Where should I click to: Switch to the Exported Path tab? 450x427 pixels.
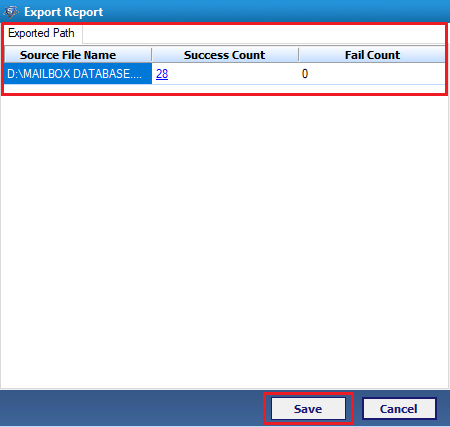[x=42, y=34]
